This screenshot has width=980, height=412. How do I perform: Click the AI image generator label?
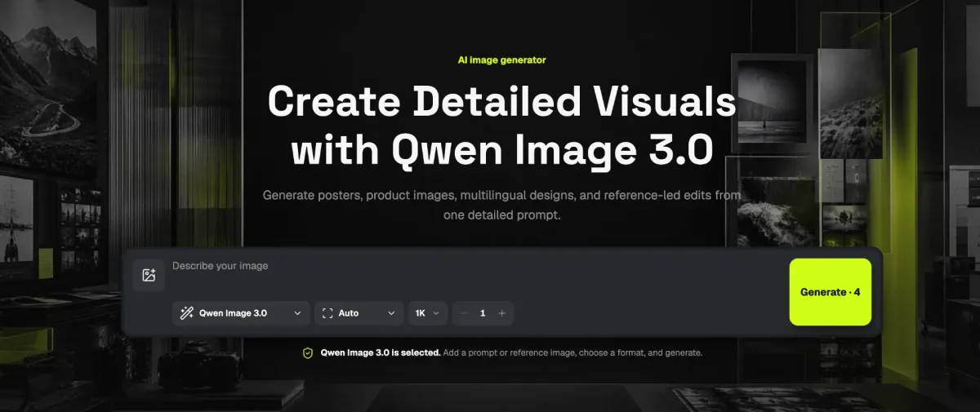pyautogui.click(x=502, y=60)
